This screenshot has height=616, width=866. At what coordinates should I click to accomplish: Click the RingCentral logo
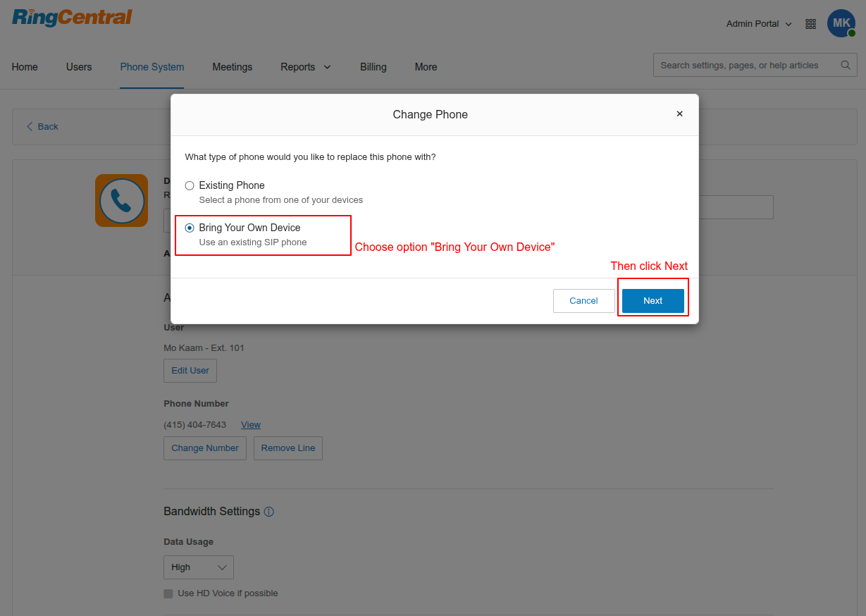coord(72,18)
